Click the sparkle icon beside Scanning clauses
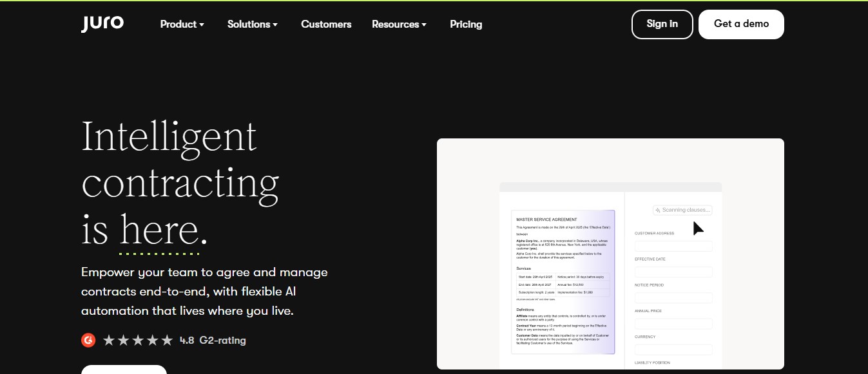This screenshot has height=374, width=868. click(658, 210)
